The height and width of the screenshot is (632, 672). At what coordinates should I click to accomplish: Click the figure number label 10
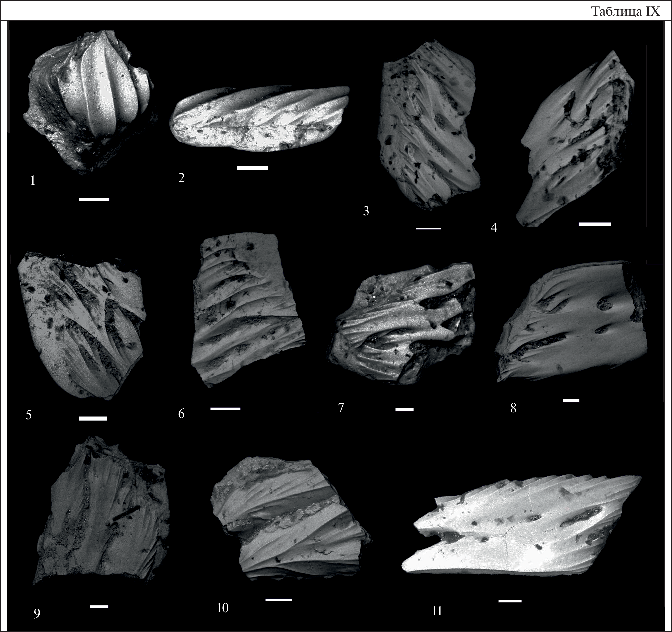(x=222, y=608)
